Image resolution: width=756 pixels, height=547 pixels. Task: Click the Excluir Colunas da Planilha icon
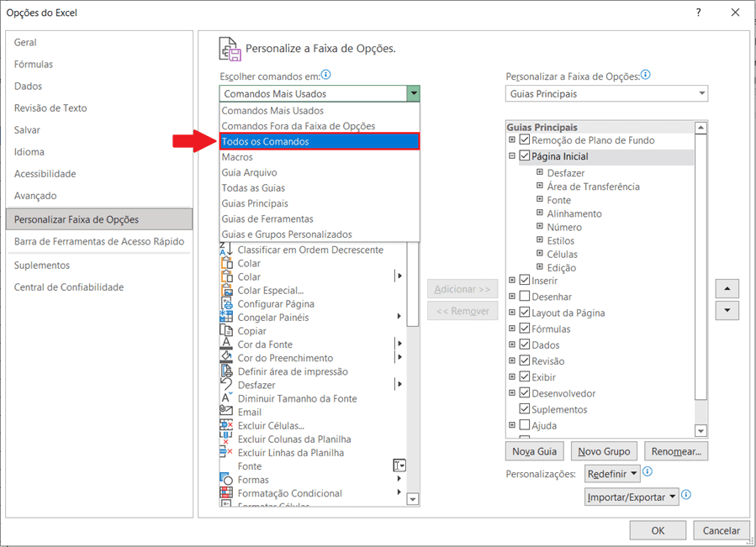coord(226,439)
